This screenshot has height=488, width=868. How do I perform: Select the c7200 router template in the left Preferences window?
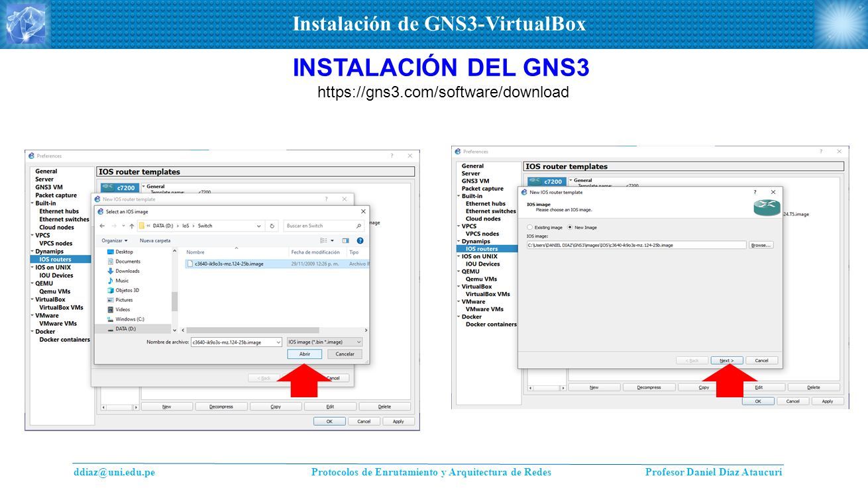[121, 188]
